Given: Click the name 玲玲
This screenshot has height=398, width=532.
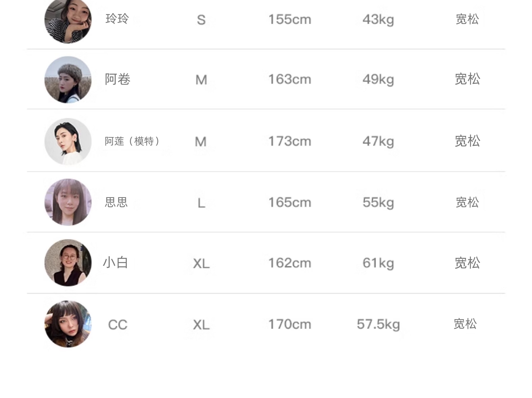Looking at the screenshot, I should click(x=117, y=19).
